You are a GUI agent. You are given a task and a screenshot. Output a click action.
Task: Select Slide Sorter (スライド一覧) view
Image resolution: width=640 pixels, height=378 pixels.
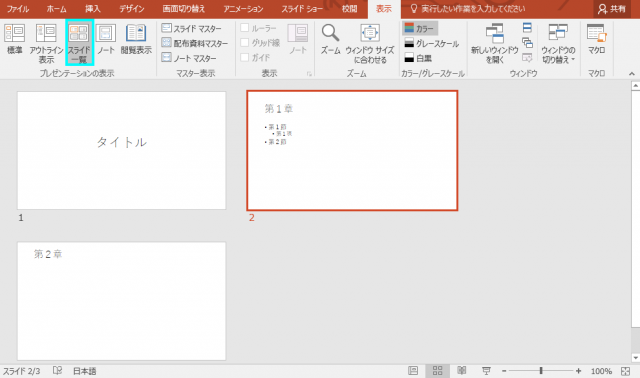[x=79, y=43]
